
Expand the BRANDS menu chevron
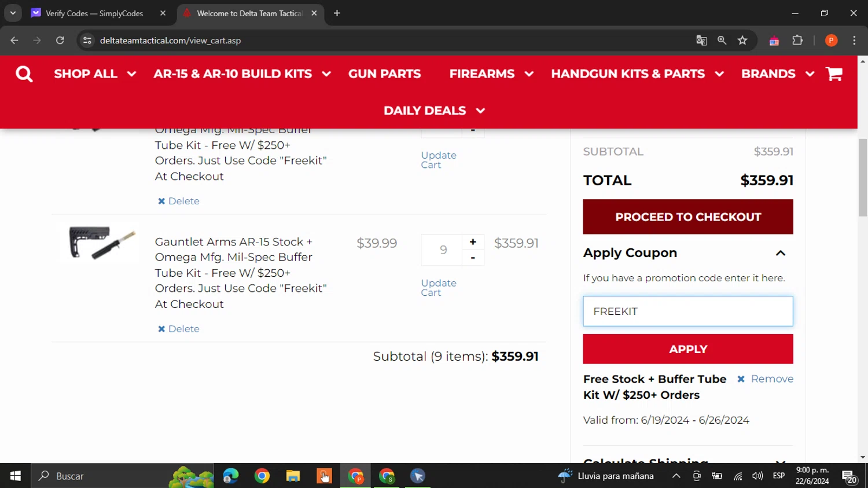[810, 74]
